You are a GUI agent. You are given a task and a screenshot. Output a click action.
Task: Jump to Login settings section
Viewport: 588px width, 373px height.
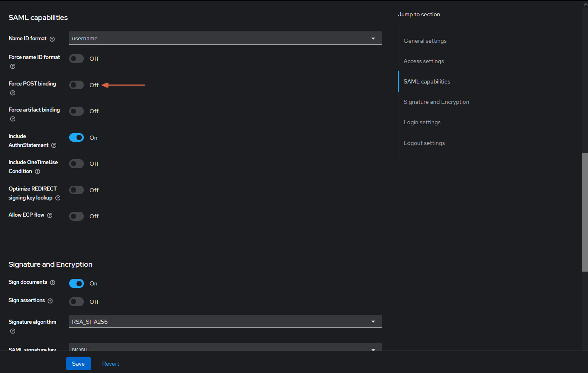click(x=422, y=122)
